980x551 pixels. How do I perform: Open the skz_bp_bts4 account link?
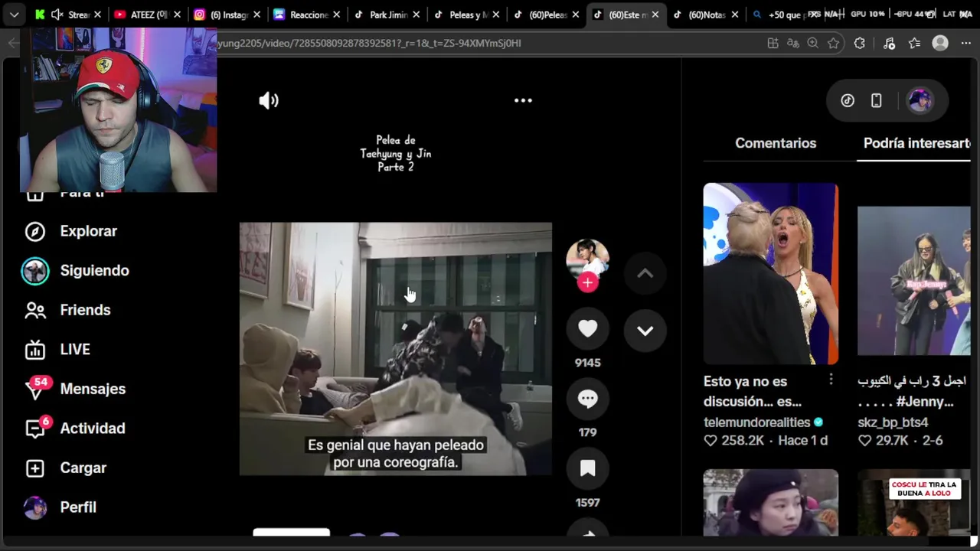(x=893, y=422)
